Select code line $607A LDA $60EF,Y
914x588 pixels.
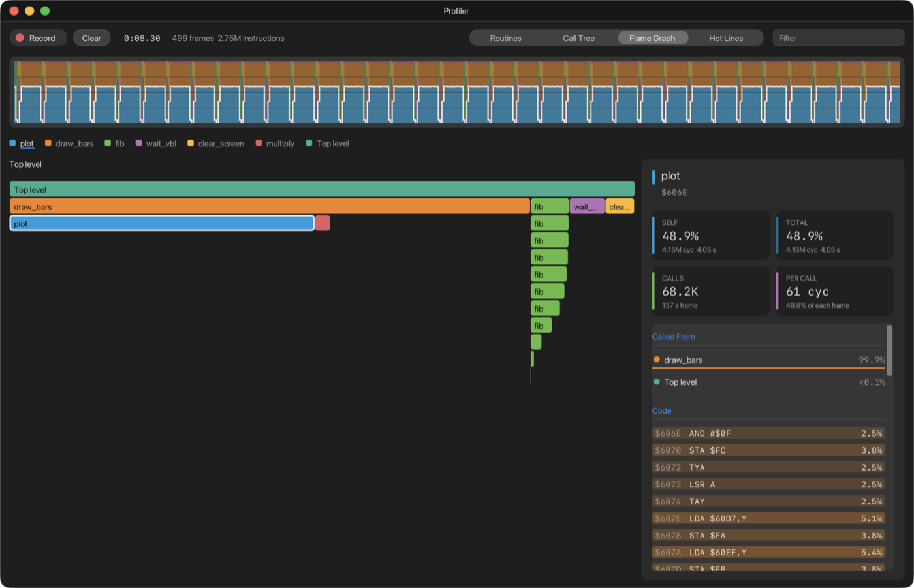tap(769, 552)
